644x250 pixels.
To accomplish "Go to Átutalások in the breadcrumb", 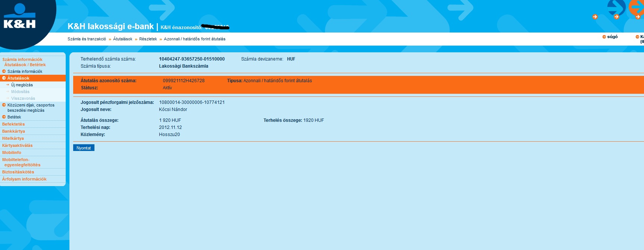I will click(122, 39).
